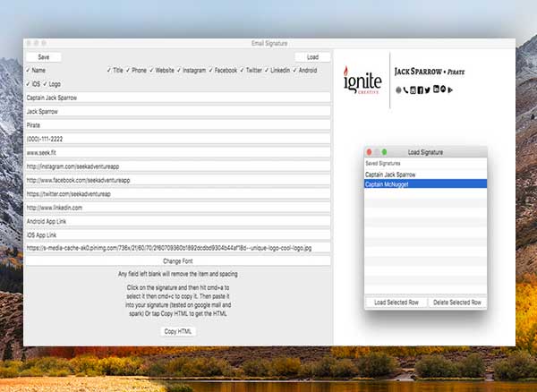Uncheck the Phone checkbox

(128, 70)
